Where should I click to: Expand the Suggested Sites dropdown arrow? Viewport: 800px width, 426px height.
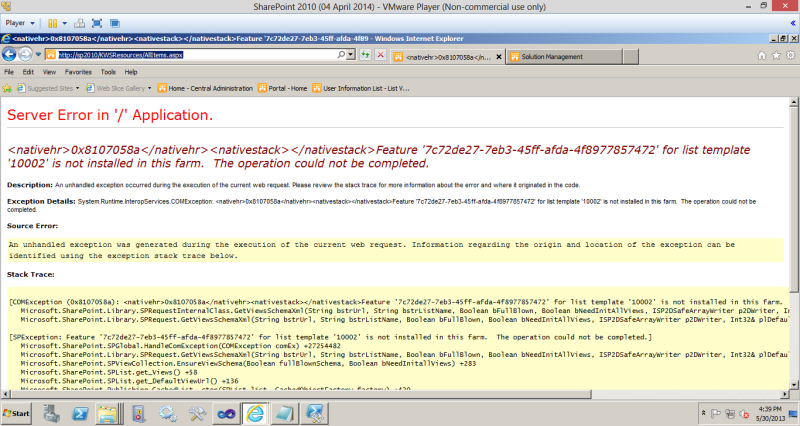78,88
